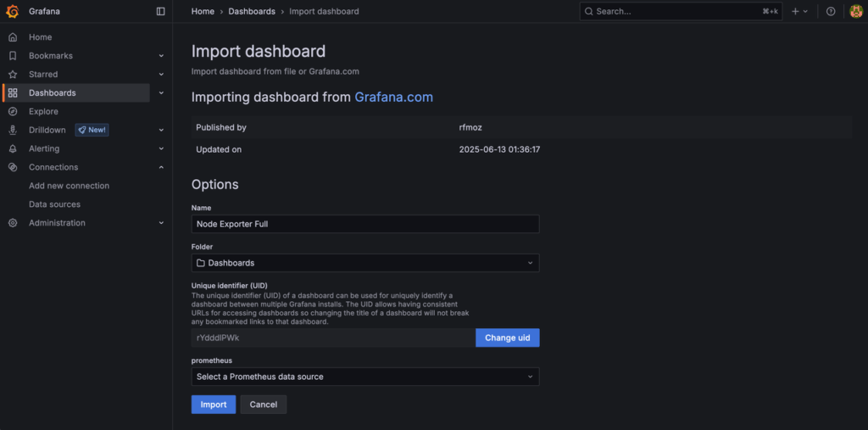868x430 pixels.
Task: Click the search magnifier icon
Action: pyautogui.click(x=588, y=11)
